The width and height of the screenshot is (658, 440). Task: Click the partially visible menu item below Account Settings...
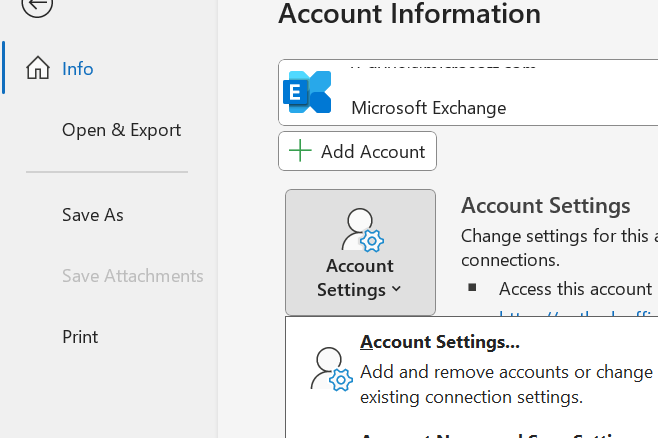[x=500, y=435]
